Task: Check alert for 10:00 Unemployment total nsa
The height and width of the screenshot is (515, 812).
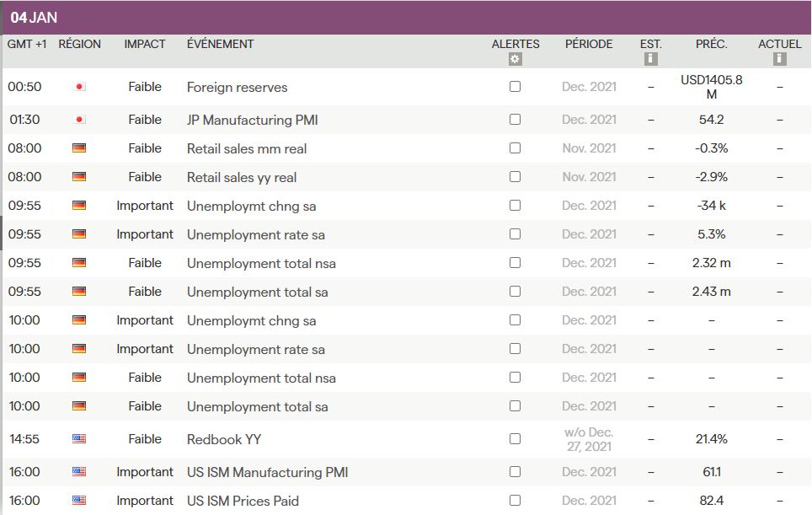Action: (515, 377)
